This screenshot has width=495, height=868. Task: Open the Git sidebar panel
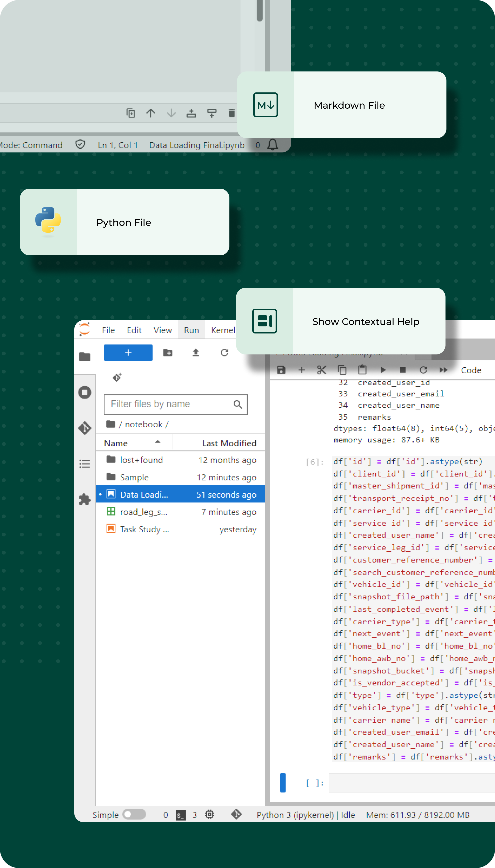85,428
